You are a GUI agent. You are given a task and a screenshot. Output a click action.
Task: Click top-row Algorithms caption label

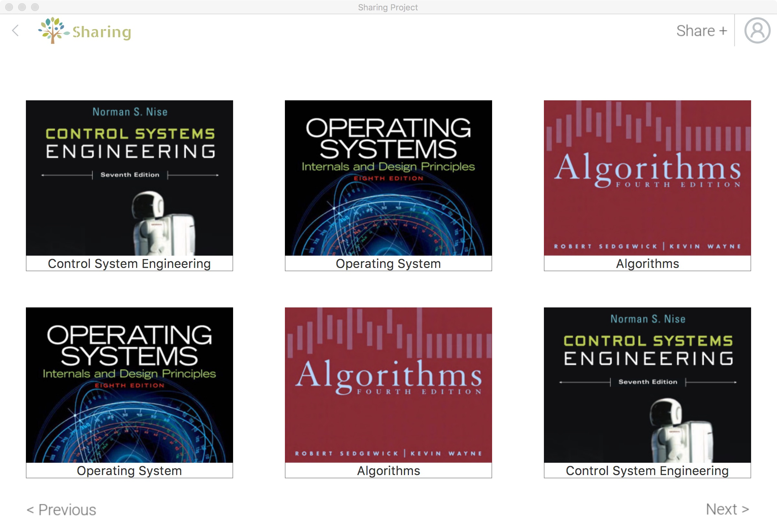coord(647,264)
